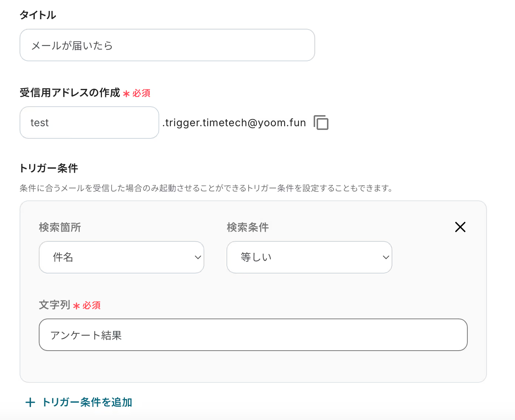Click the 検索箇所 label

coord(60,227)
